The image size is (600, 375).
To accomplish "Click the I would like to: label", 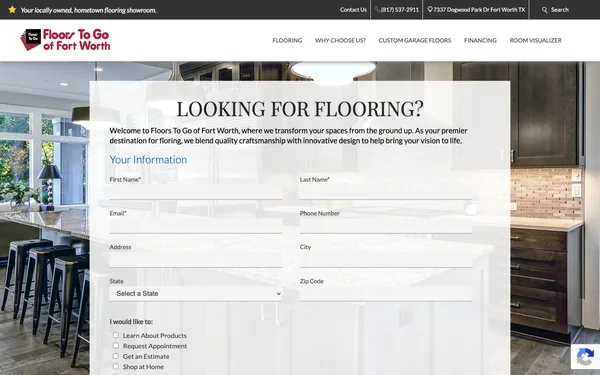I will point(131,322).
